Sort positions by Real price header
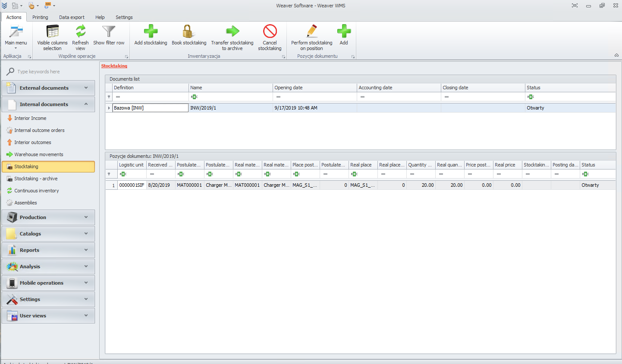Screen dimensions: 622x364 point(508,165)
